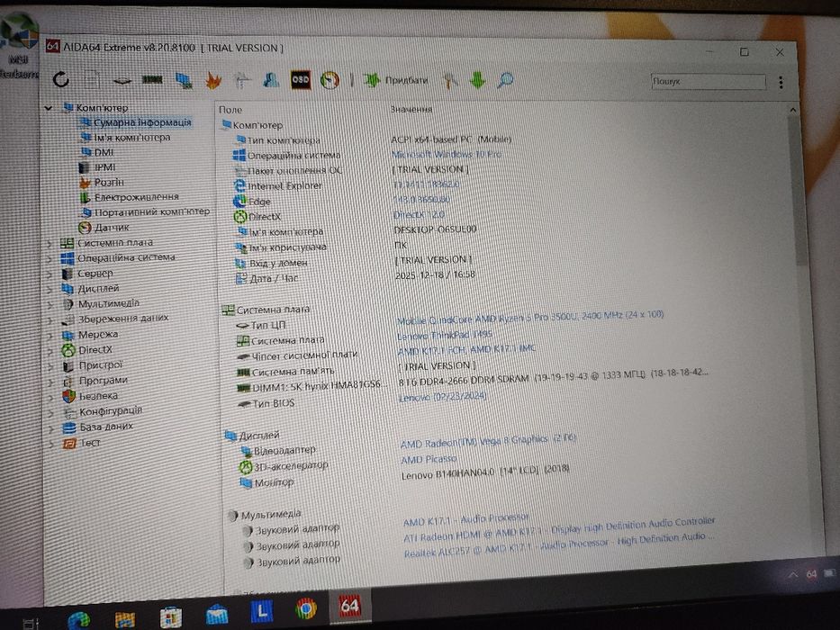Open the IPMI tree item
This screenshot has width=840, height=630.
click(97, 167)
